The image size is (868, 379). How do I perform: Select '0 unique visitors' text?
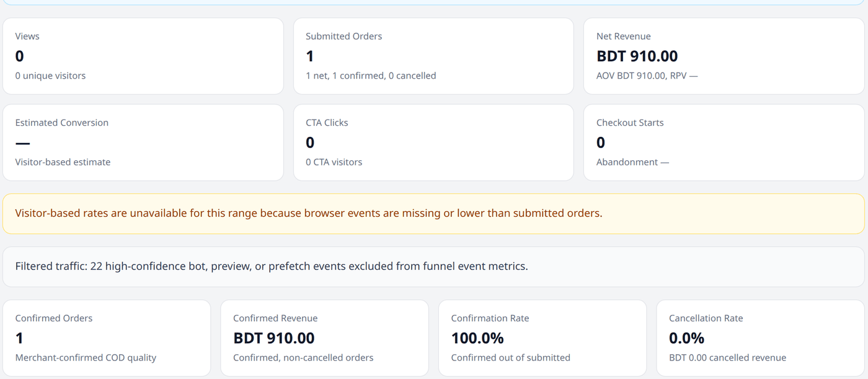(50, 76)
